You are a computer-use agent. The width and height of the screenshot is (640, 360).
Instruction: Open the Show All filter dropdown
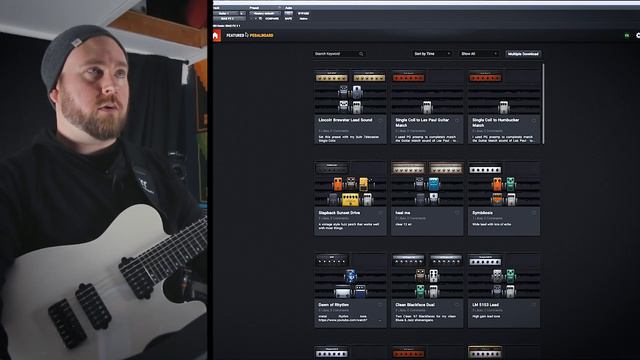[478, 54]
